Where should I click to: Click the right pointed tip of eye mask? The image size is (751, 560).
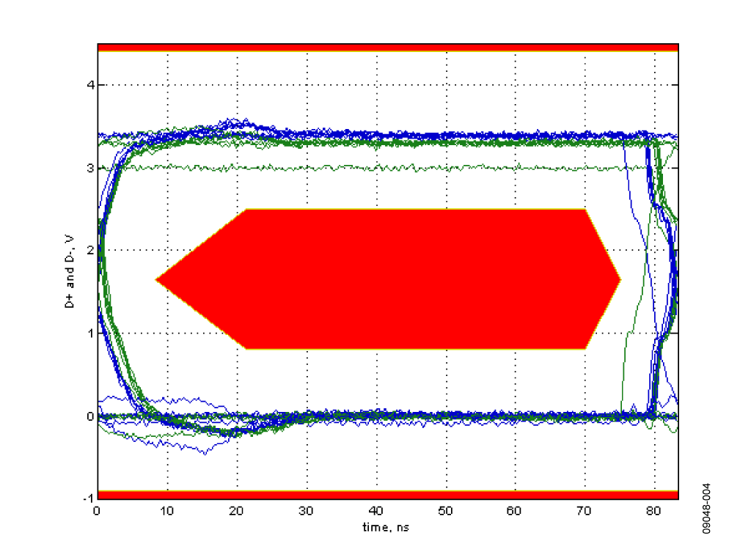619,279
